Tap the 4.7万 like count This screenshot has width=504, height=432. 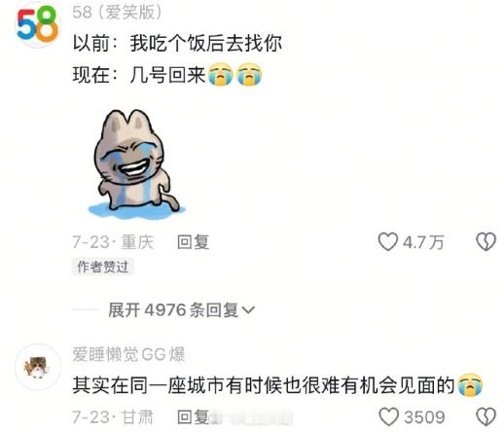pos(423,242)
